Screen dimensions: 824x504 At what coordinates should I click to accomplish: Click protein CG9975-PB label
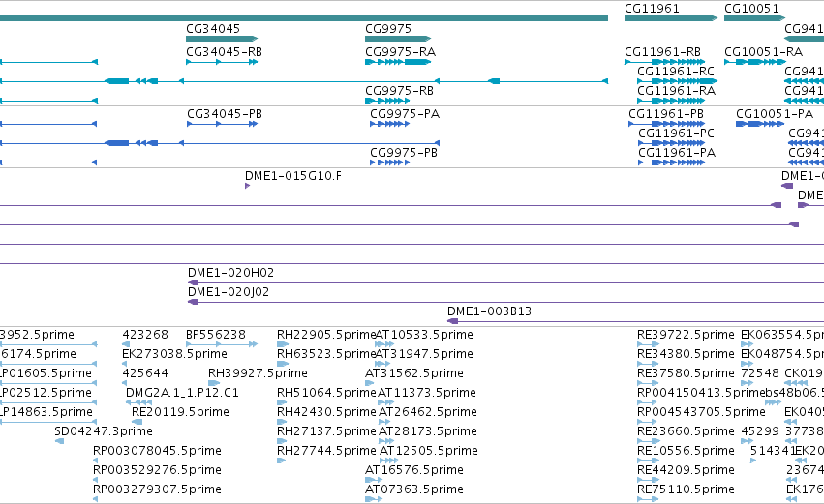(x=404, y=153)
